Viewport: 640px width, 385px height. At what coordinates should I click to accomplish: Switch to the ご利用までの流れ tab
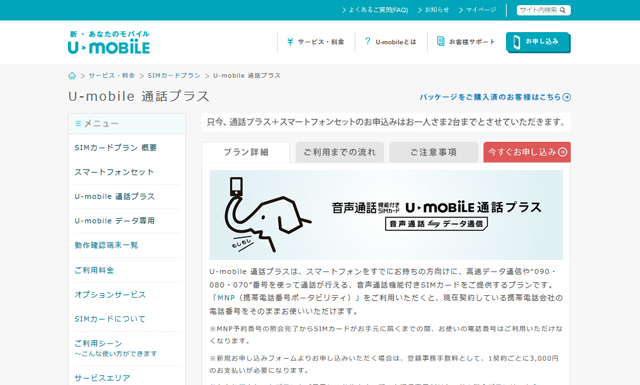340,152
